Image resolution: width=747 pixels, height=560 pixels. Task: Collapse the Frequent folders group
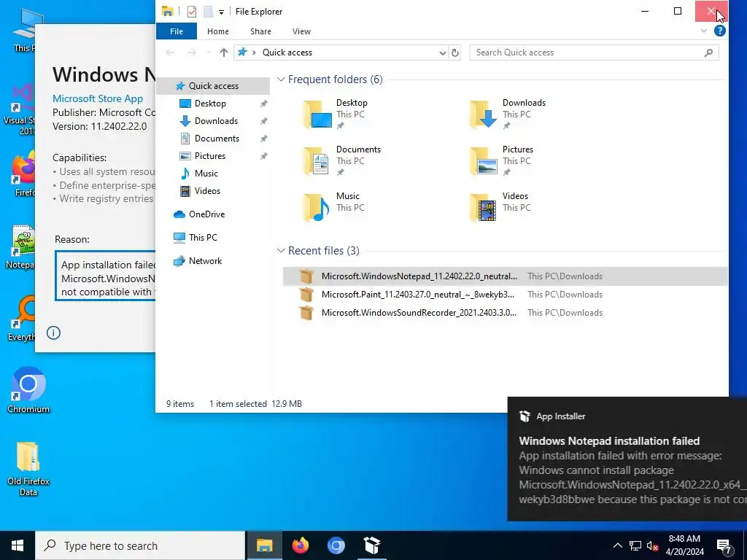point(281,79)
